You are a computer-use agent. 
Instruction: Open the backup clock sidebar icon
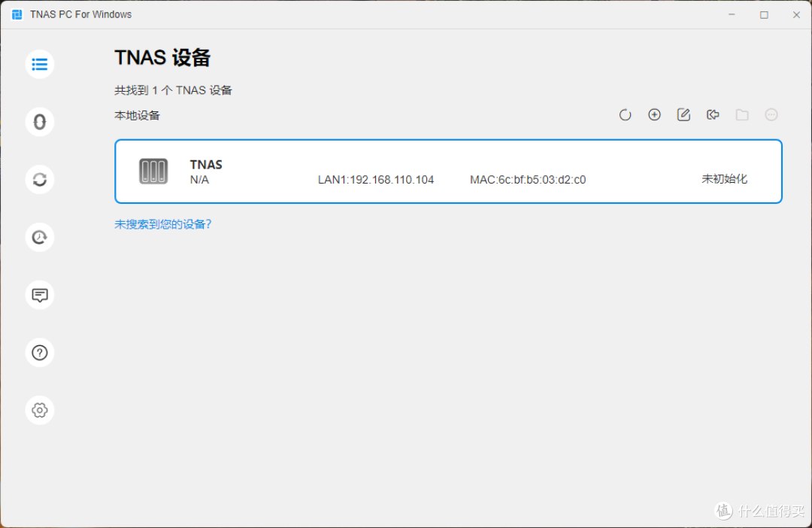point(39,238)
